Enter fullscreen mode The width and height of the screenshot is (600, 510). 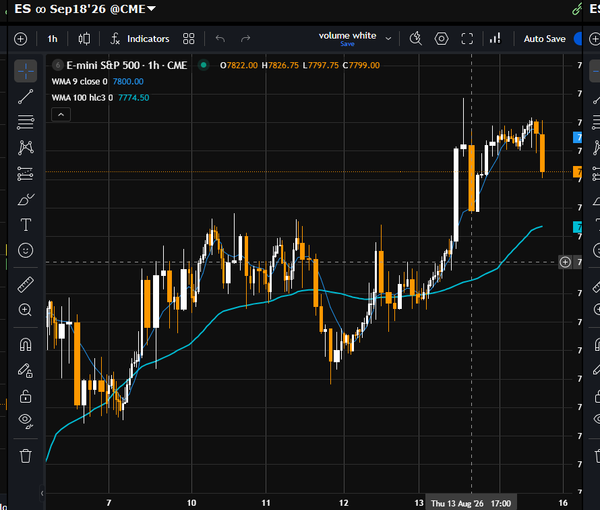[x=467, y=39]
